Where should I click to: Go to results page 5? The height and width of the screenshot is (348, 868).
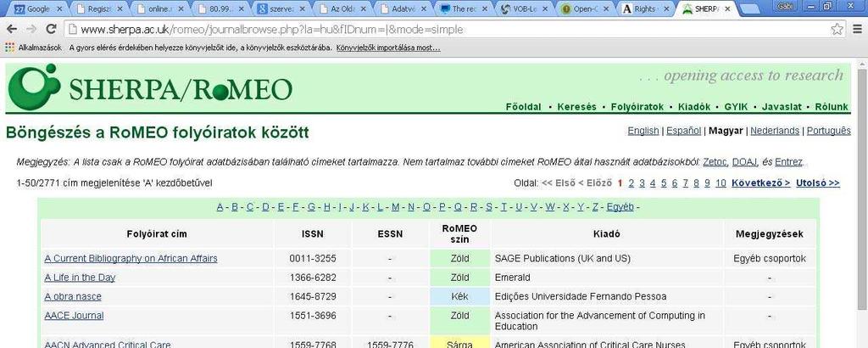coord(663,182)
